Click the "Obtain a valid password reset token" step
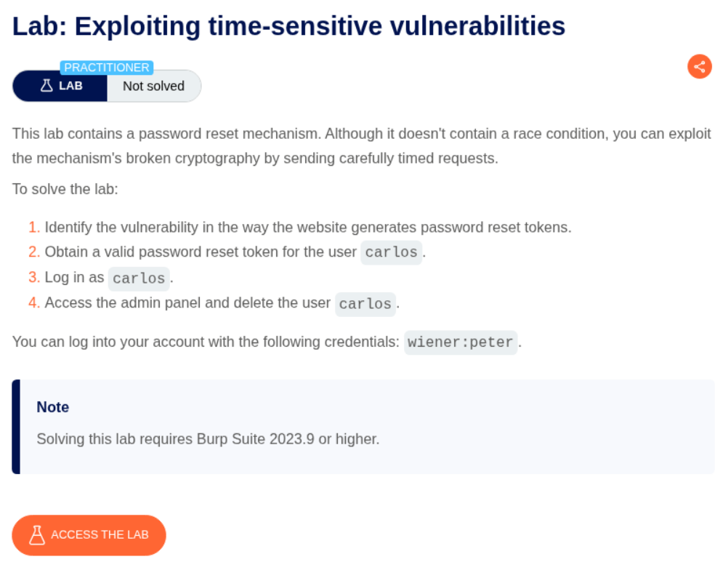The height and width of the screenshot is (562, 728). pyautogui.click(x=201, y=252)
